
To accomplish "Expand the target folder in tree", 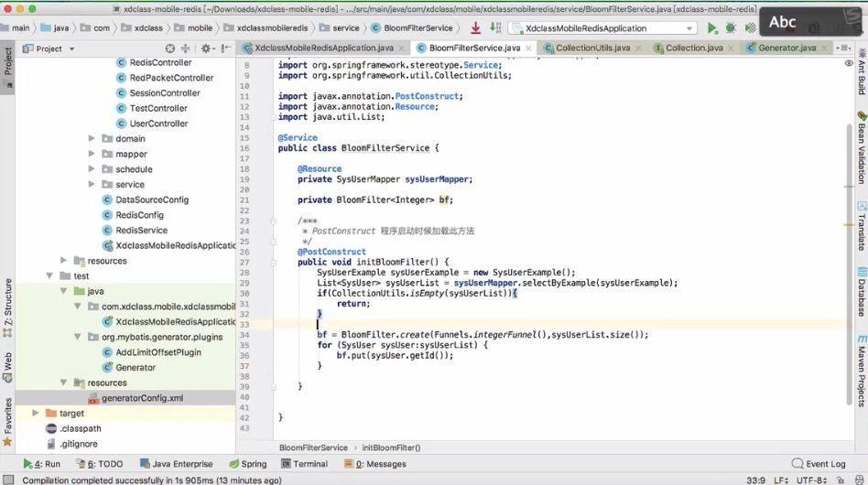I will point(37,414).
